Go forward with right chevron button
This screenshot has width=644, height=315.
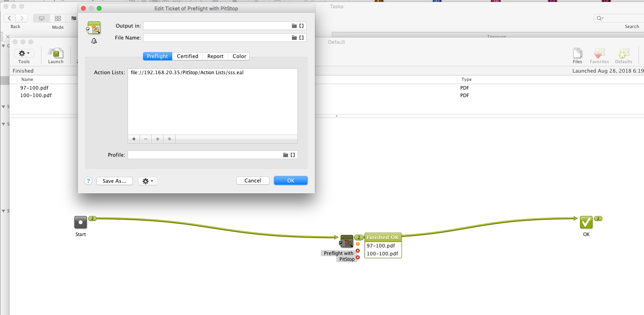[x=22, y=18]
